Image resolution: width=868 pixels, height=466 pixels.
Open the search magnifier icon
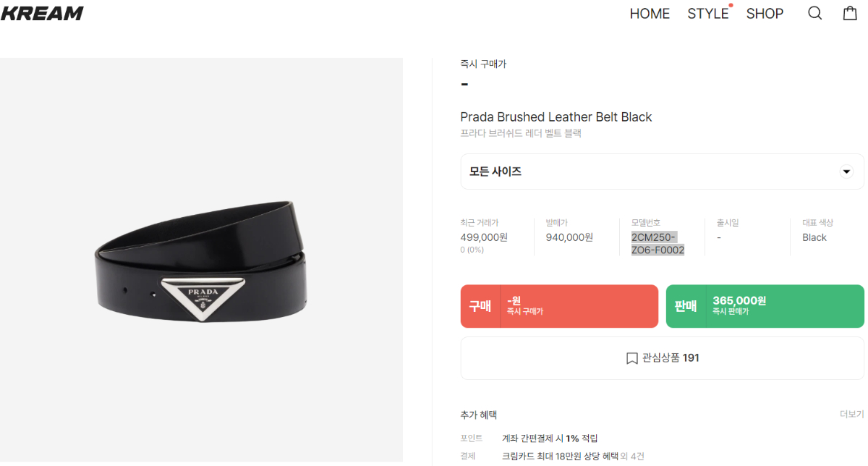[x=814, y=13]
